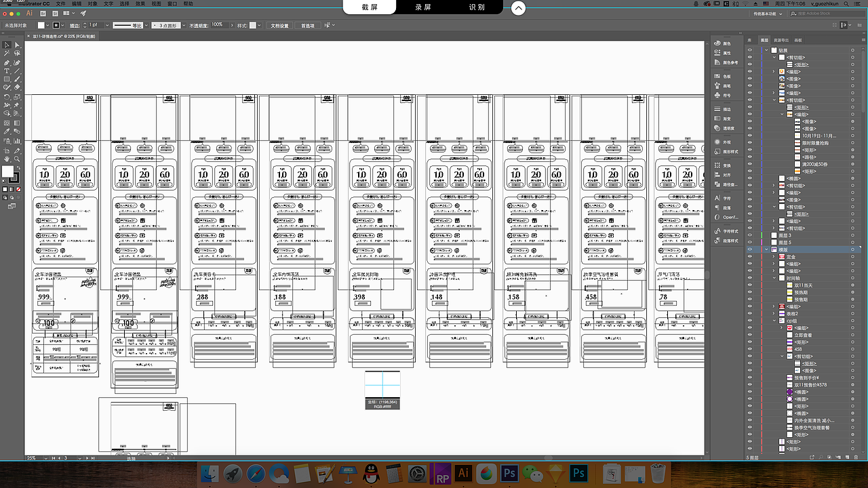Choose the Lasso tool
This screenshot has width=868, height=488.
(16, 54)
